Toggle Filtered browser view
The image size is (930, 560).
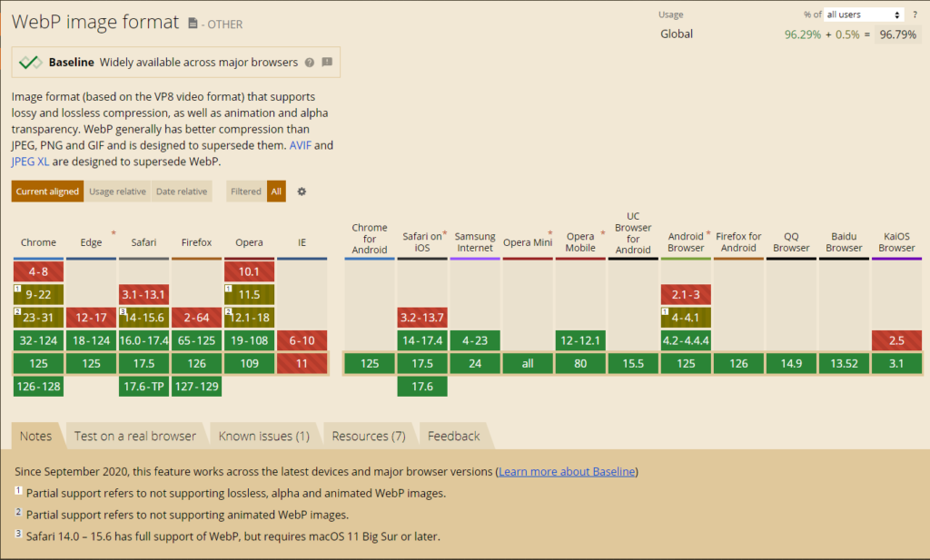246,192
